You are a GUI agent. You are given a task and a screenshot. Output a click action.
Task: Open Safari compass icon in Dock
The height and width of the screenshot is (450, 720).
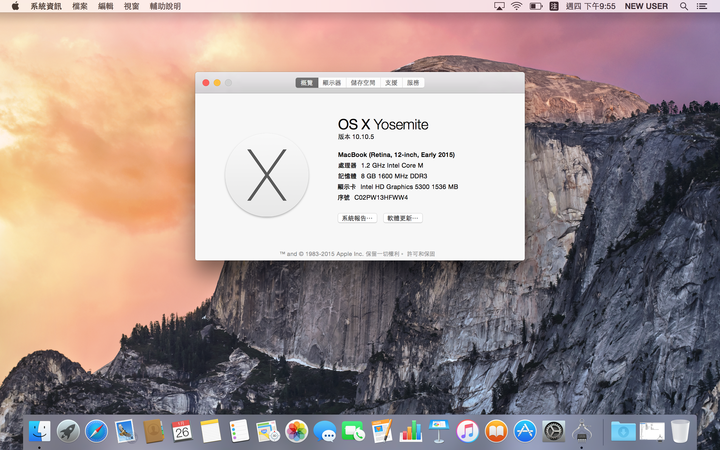(x=96, y=431)
